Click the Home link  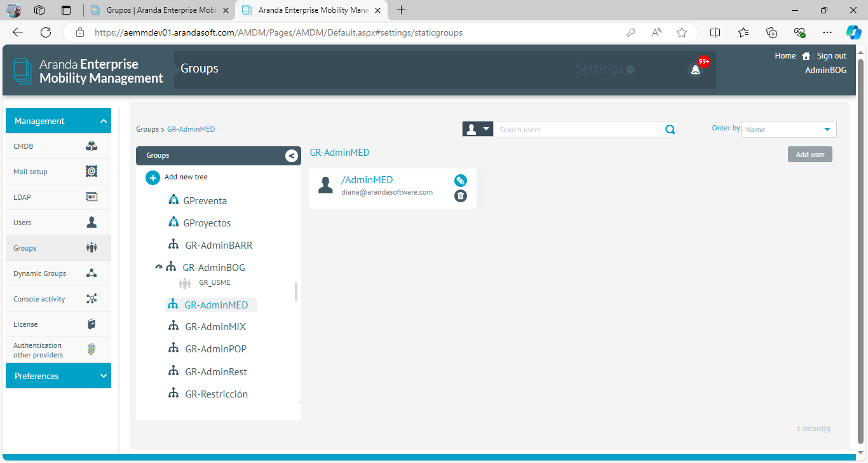(x=785, y=56)
